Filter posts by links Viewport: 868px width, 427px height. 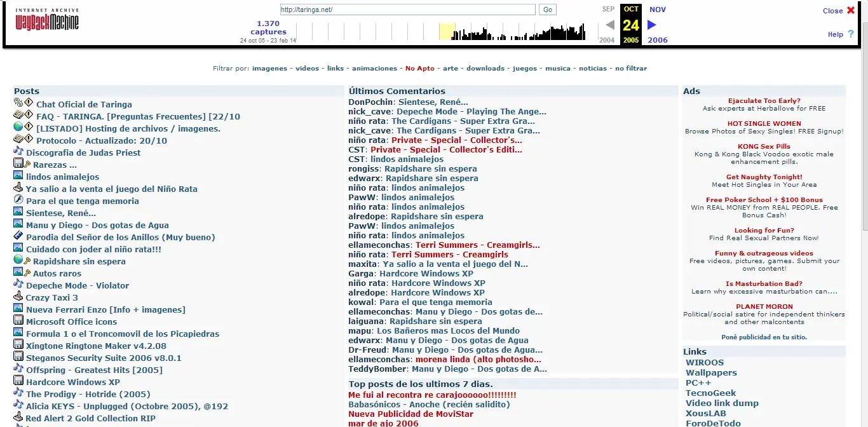click(x=336, y=68)
